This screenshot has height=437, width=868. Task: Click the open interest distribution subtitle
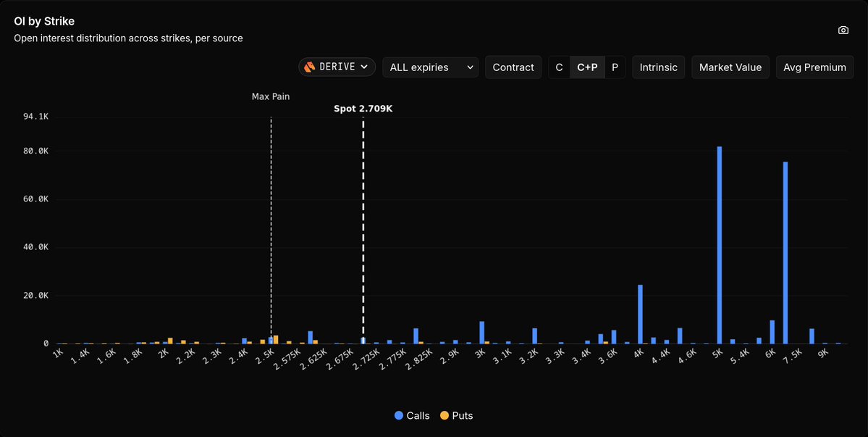[128, 38]
